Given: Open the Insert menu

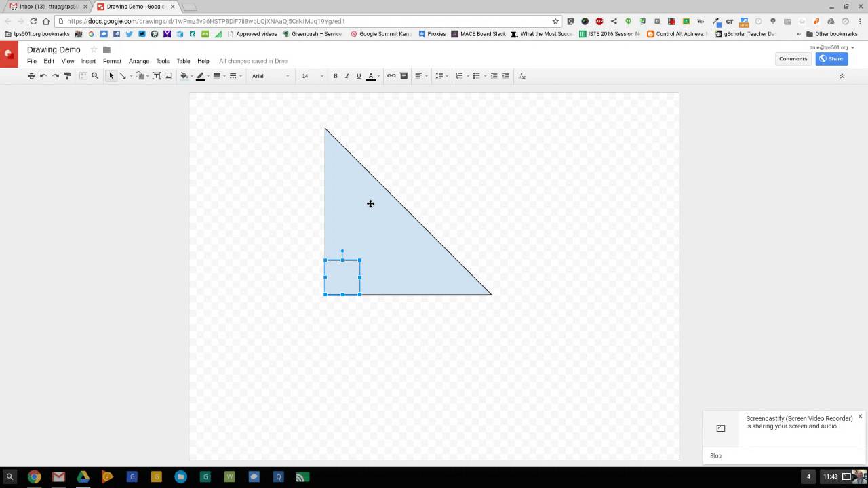Looking at the screenshot, I should click(88, 61).
